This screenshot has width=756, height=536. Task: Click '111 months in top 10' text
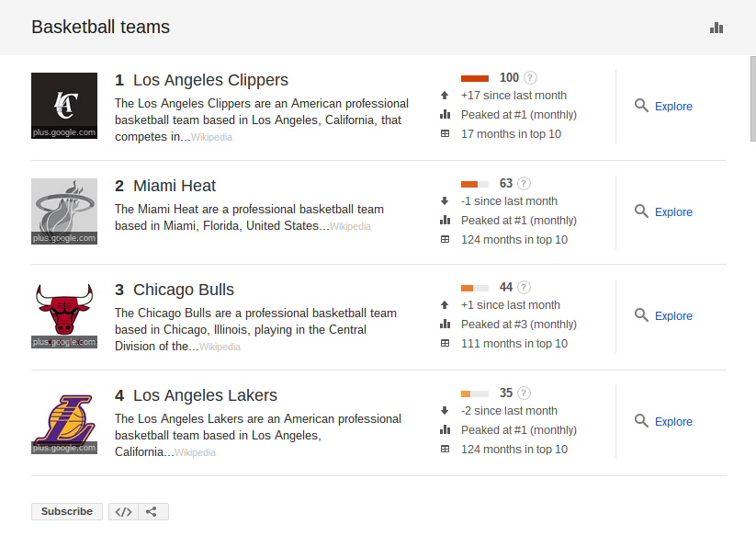coord(514,344)
